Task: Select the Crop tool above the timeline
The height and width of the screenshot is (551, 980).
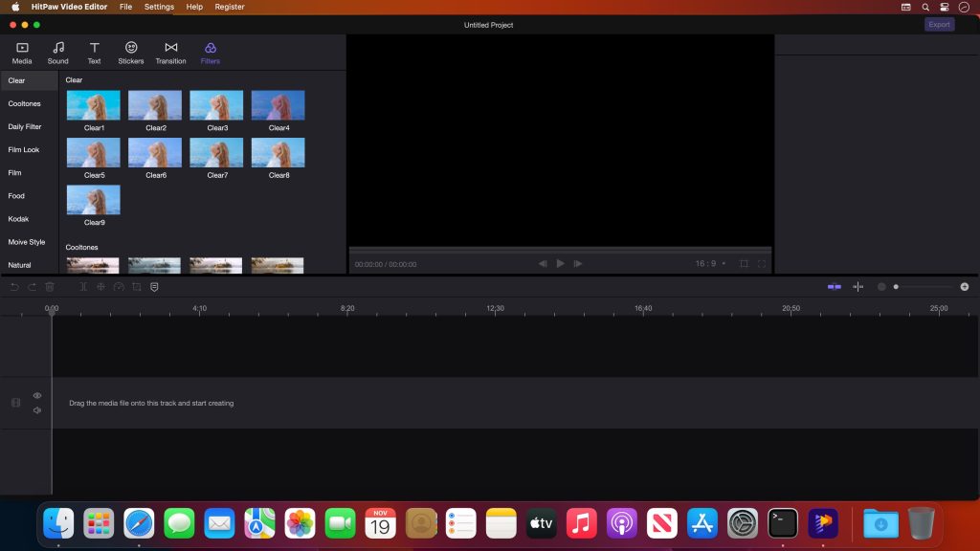Action: (136, 286)
